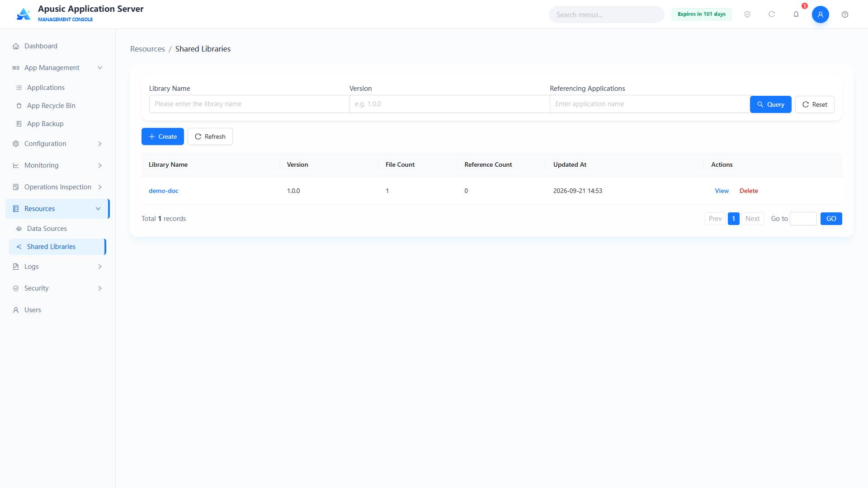Click the header refresh icon

tap(772, 14)
